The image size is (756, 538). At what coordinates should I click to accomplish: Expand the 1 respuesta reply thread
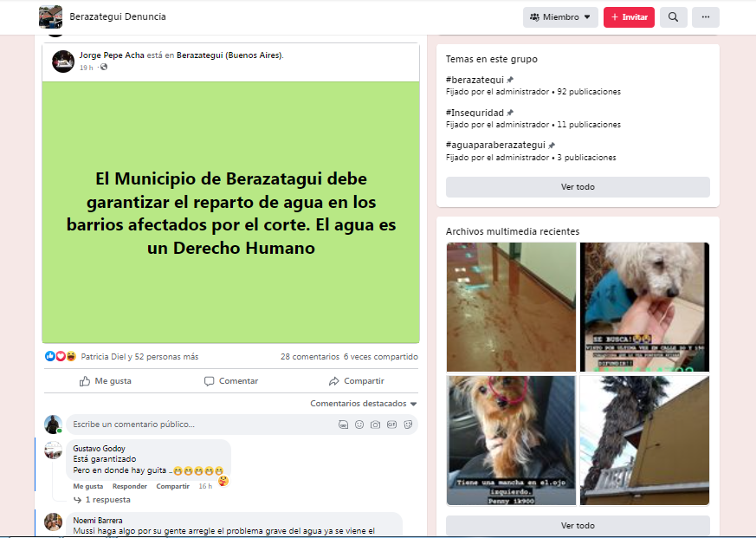(x=107, y=500)
